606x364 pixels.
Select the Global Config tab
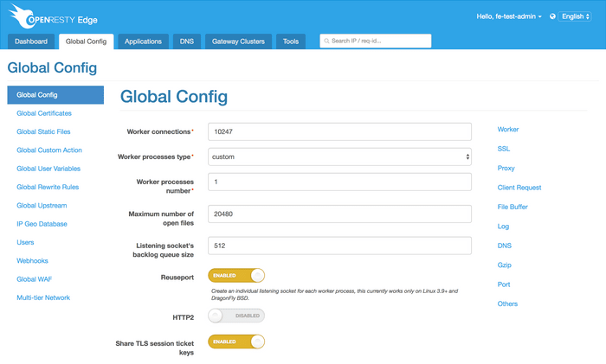click(86, 42)
